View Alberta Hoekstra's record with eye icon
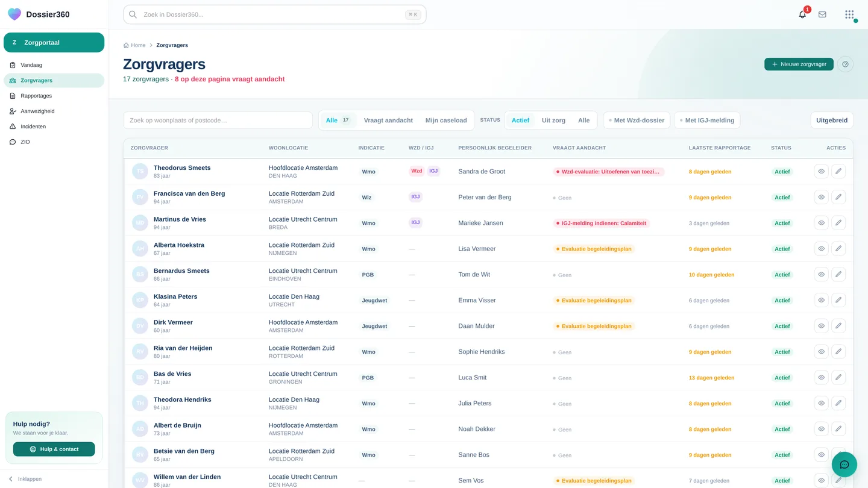868x488 pixels. coord(821,249)
